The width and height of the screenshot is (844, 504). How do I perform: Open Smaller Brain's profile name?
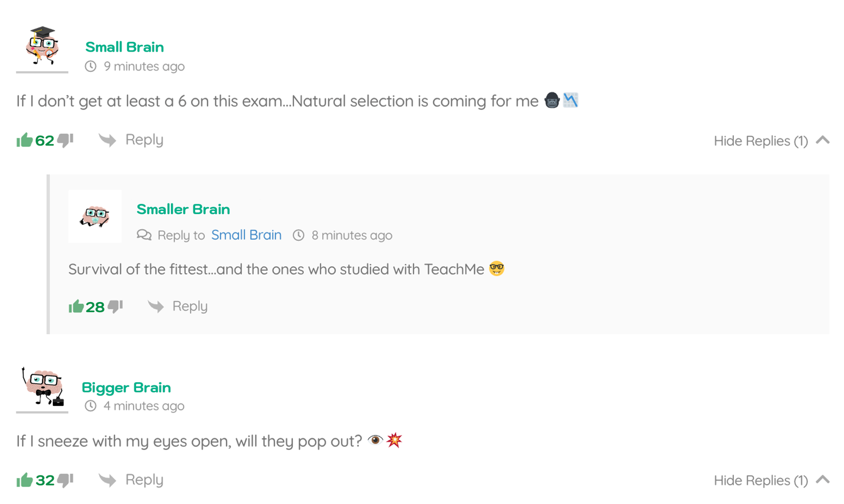point(183,209)
